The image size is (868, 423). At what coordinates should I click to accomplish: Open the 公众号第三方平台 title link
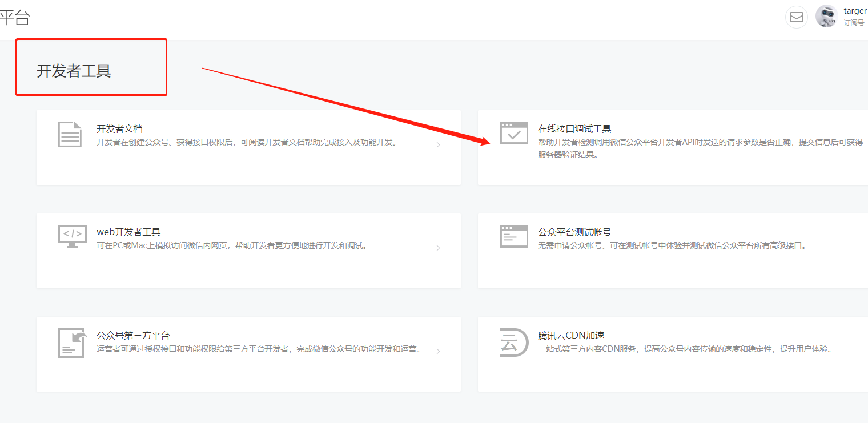[x=133, y=336]
